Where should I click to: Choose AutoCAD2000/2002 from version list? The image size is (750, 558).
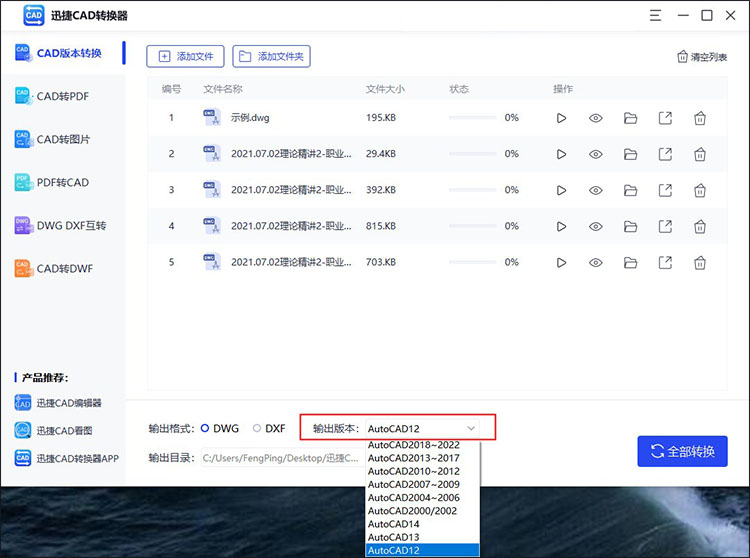click(422, 511)
